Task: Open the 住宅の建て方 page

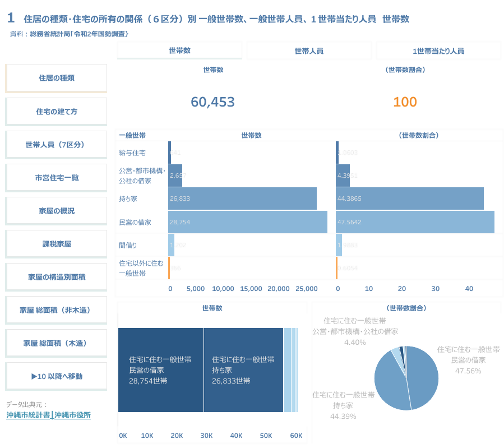Action: click(x=56, y=112)
